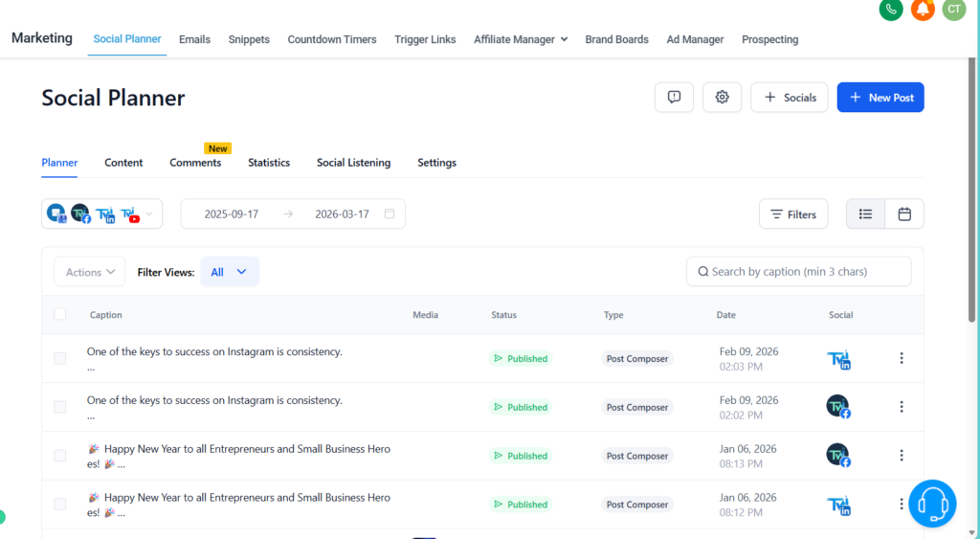Select the first Instagram consistency post checkbox

[x=60, y=358]
